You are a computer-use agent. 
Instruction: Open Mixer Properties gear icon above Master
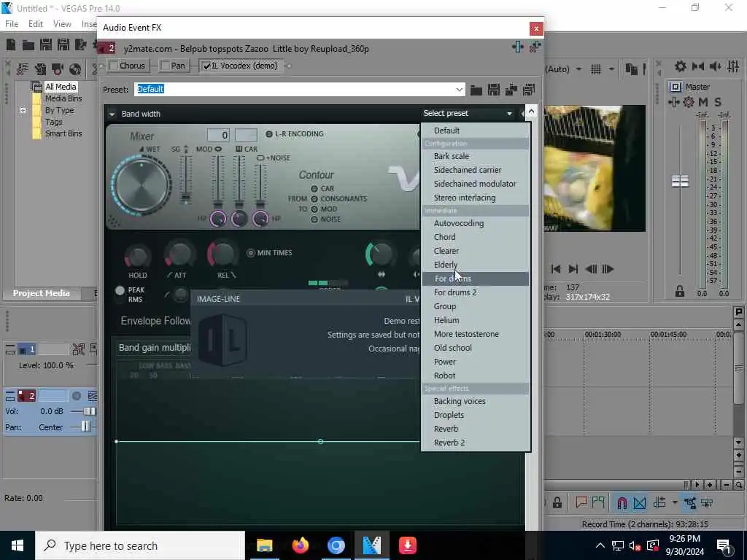click(681, 66)
